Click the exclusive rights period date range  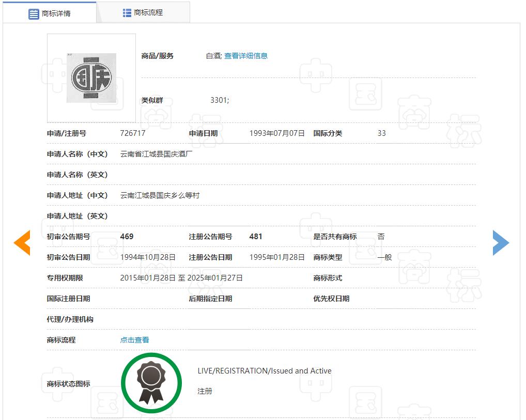click(181, 278)
